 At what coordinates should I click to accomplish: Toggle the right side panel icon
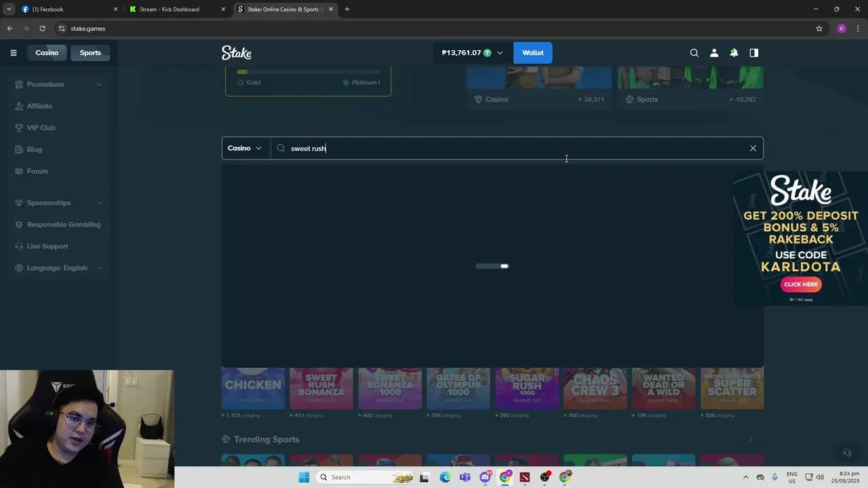pyautogui.click(x=753, y=53)
